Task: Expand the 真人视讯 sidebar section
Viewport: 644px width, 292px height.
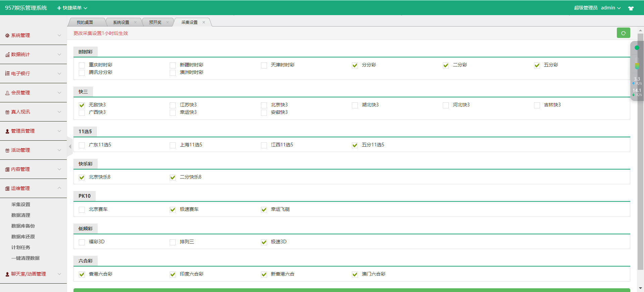Action: pyautogui.click(x=34, y=112)
